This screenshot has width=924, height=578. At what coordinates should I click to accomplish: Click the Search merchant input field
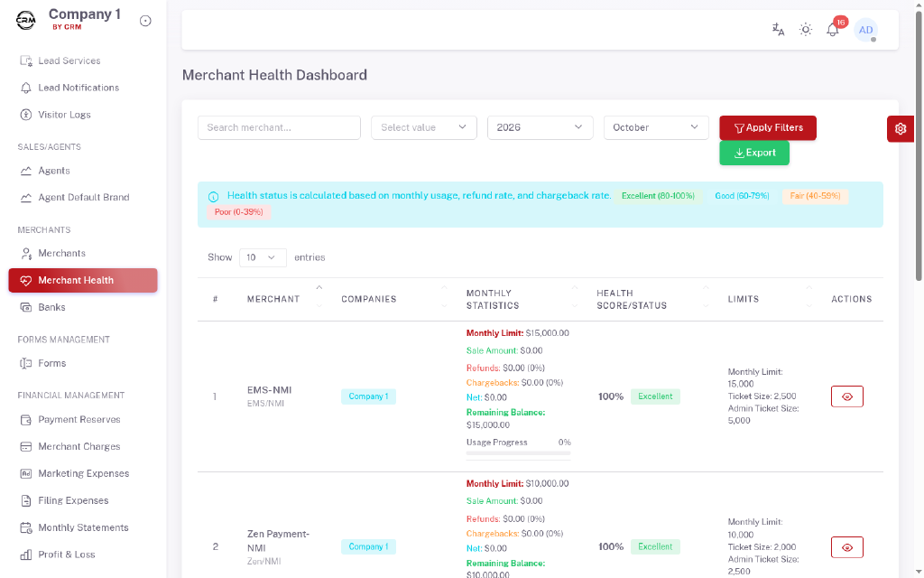coord(280,127)
